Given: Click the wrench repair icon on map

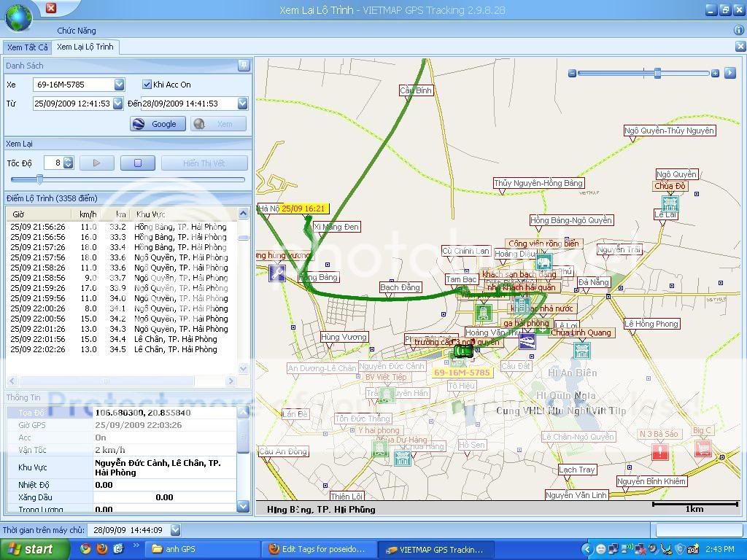Looking at the screenshot, I should coord(276,273).
